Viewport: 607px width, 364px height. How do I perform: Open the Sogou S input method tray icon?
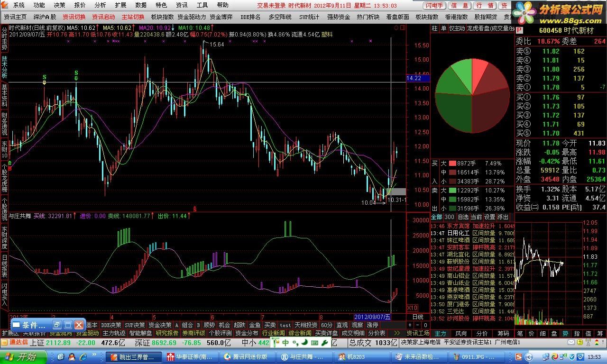point(518,357)
